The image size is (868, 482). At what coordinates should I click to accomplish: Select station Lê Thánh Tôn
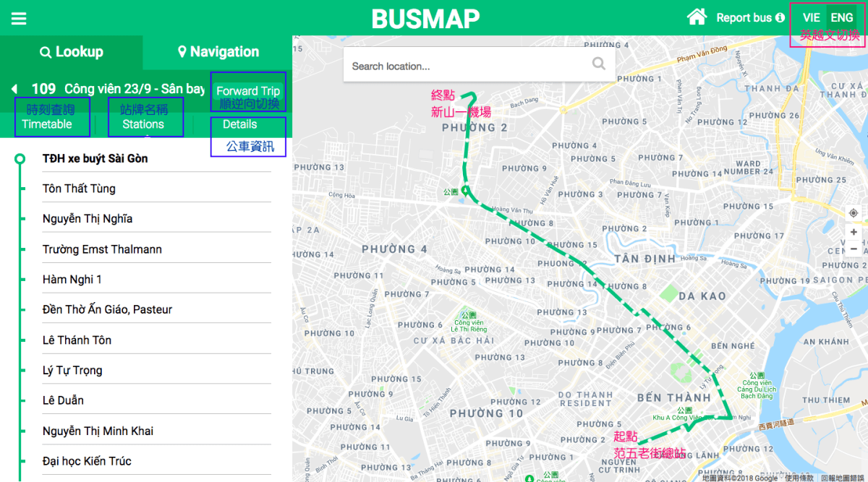[157, 340]
